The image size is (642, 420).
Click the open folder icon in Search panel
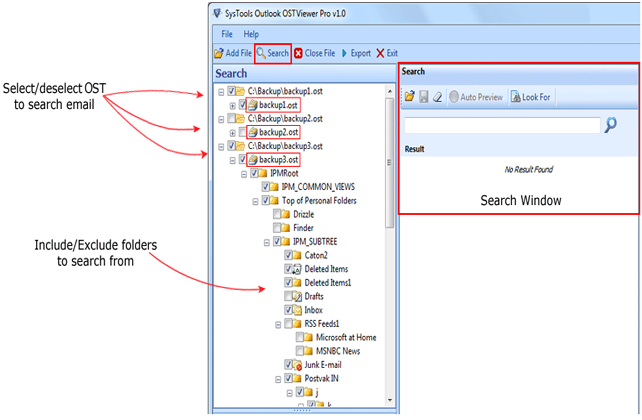tap(409, 97)
